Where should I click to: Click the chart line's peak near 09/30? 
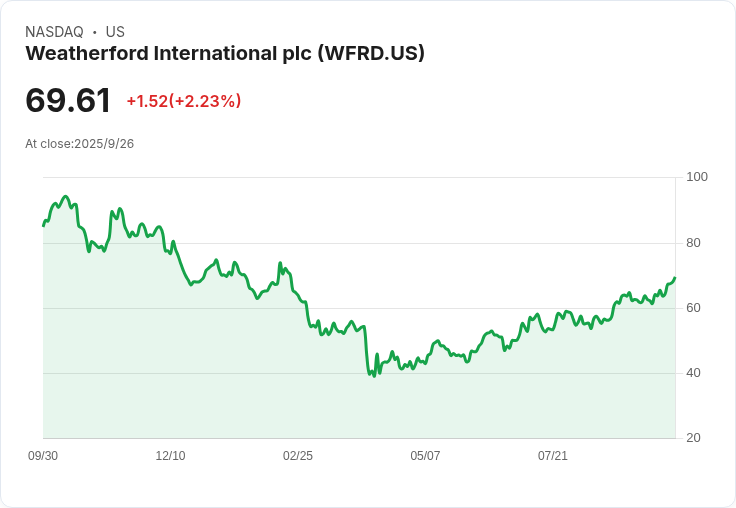click(66, 197)
